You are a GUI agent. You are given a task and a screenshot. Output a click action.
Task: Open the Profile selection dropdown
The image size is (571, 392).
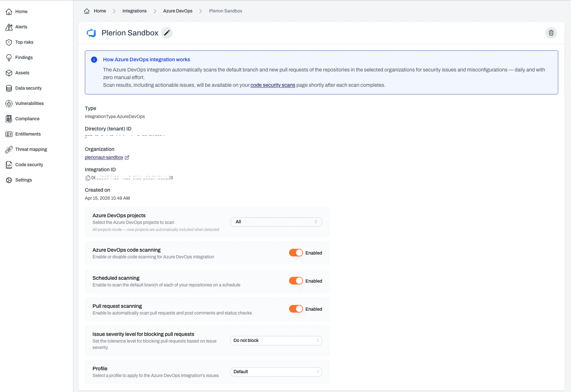276,372
